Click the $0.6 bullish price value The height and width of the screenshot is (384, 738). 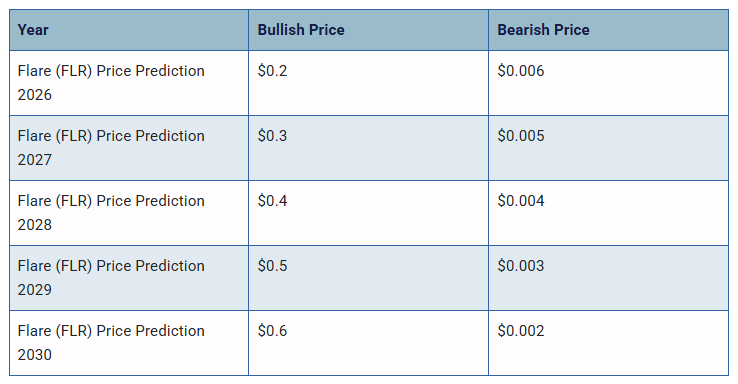[x=272, y=330]
